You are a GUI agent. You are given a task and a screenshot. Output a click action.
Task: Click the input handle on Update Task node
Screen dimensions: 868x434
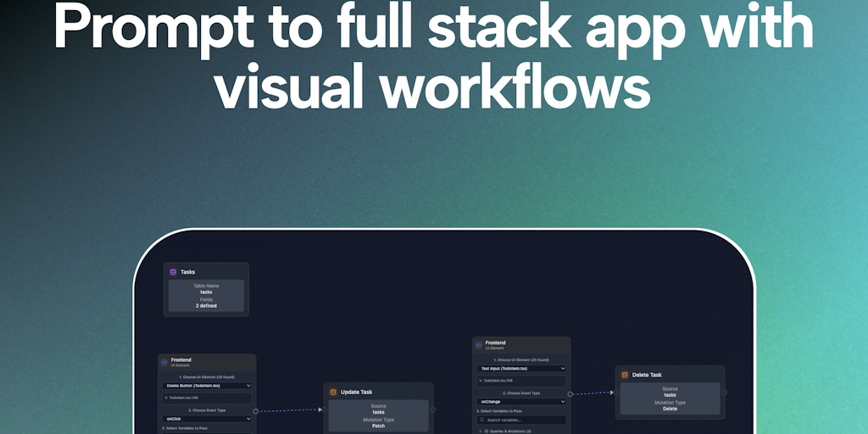point(323,409)
